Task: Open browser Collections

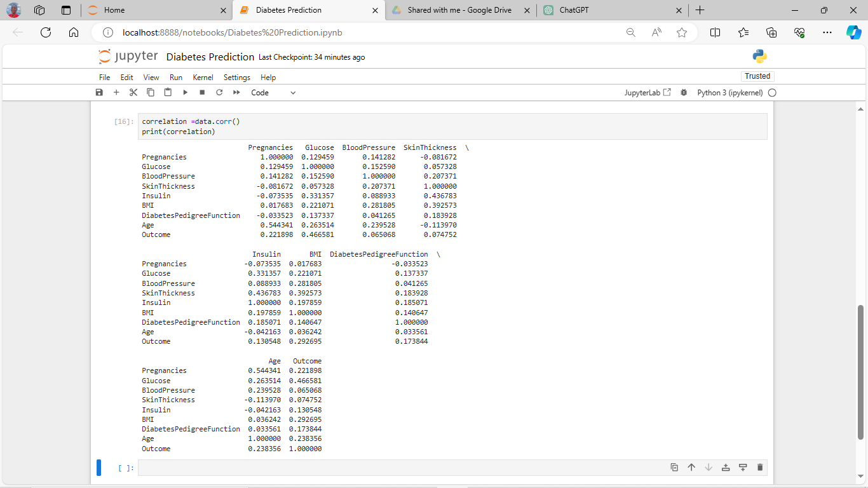Action: click(771, 32)
